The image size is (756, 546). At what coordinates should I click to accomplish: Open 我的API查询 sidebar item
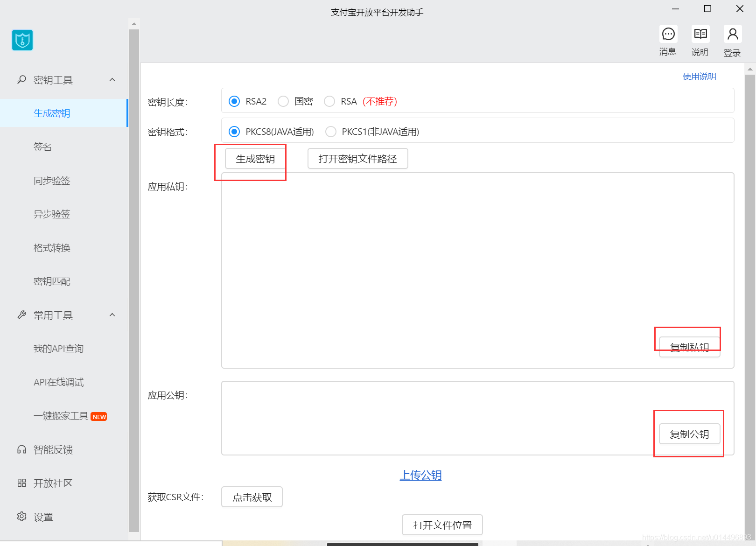pyautogui.click(x=64, y=349)
